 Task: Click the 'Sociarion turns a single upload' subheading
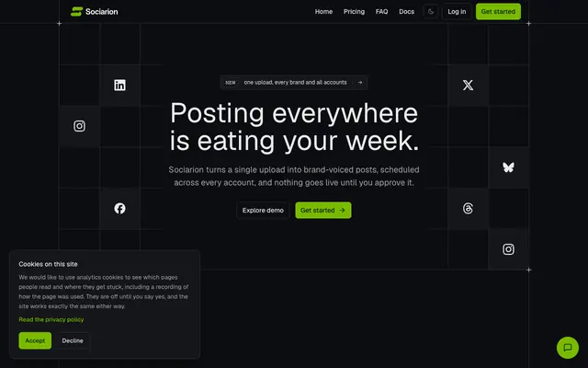[x=294, y=176]
